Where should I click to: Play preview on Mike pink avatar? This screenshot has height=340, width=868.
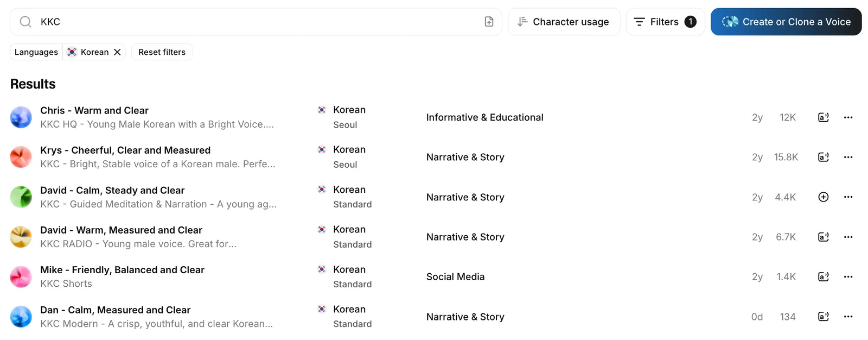coord(21,277)
